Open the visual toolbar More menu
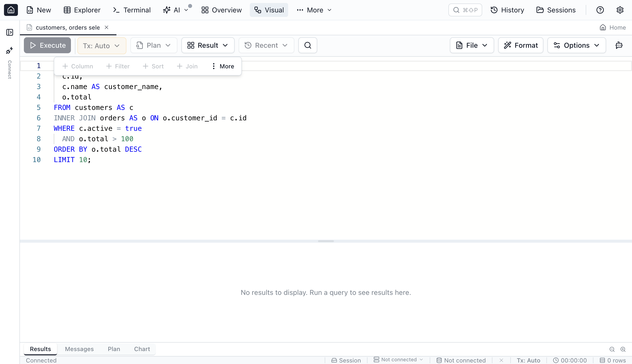The image size is (632, 364). pos(223,66)
